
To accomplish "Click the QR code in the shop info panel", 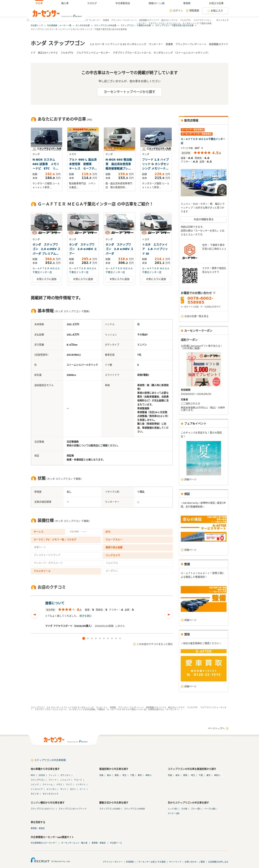I will coord(190,275).
